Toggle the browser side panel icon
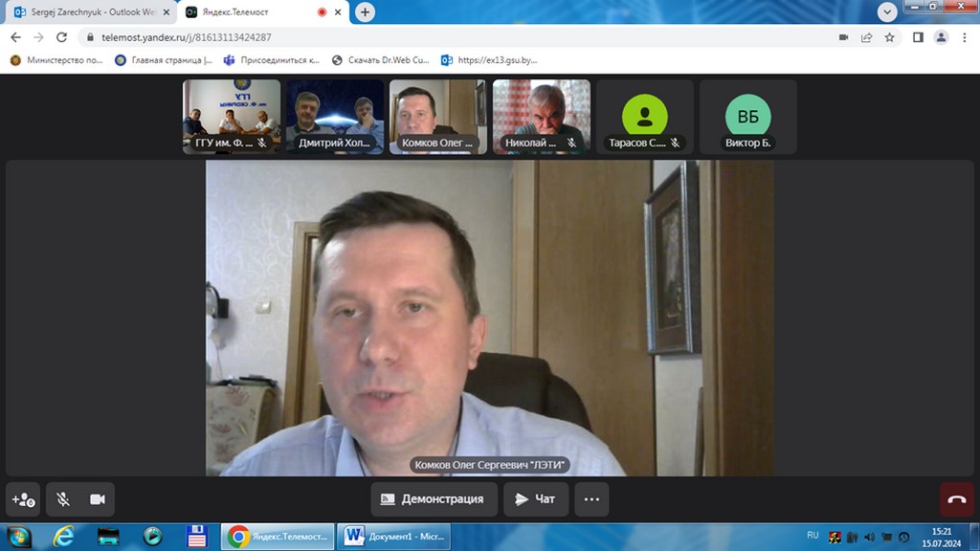 918,37
